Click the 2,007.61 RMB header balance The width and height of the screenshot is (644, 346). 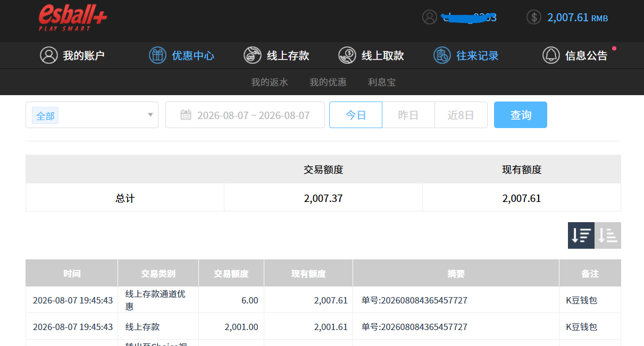click(x=578, y=18)
